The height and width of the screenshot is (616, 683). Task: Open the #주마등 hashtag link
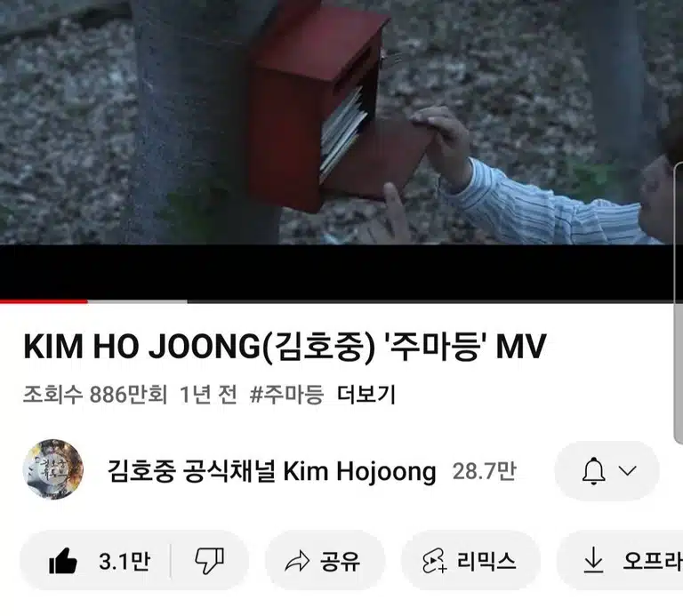(287, 395)
